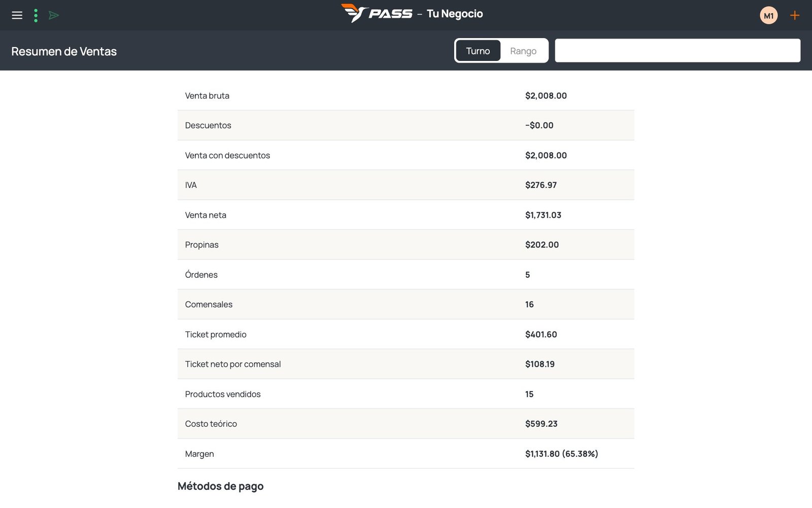This screenshot has width=812, height=508.
Task: Click the Productos vendidos count 15
Action: tap(529, 394)
